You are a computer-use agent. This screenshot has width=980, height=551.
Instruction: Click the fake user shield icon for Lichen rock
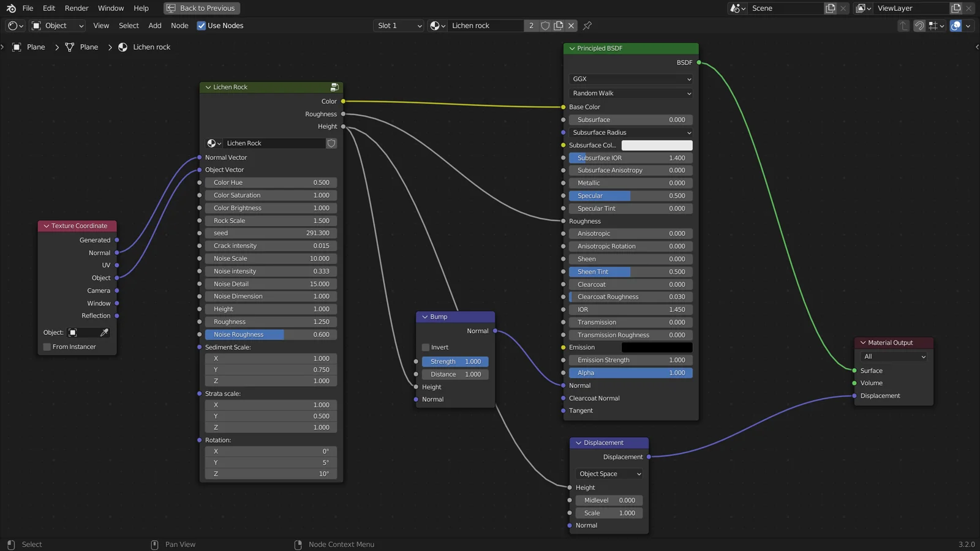pos(545,26)
